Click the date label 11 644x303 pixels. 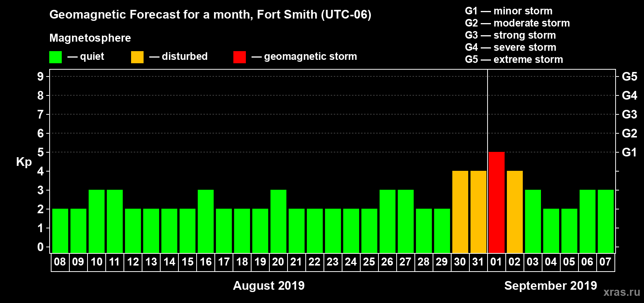114,262
